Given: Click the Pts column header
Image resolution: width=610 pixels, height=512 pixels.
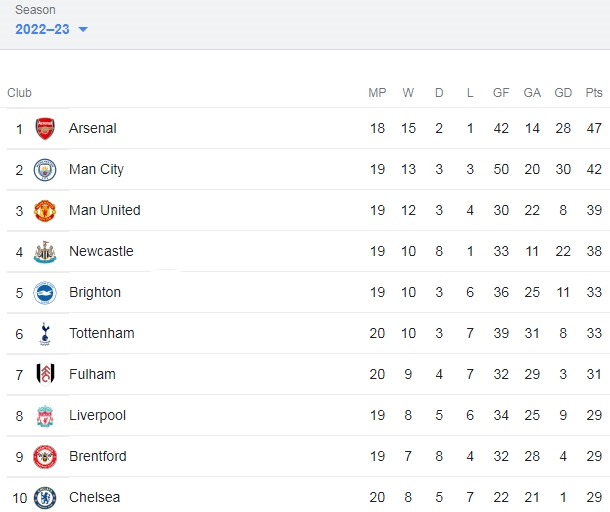Looking at the screenshot, I should pyautogui.click(x=594, y=93).
